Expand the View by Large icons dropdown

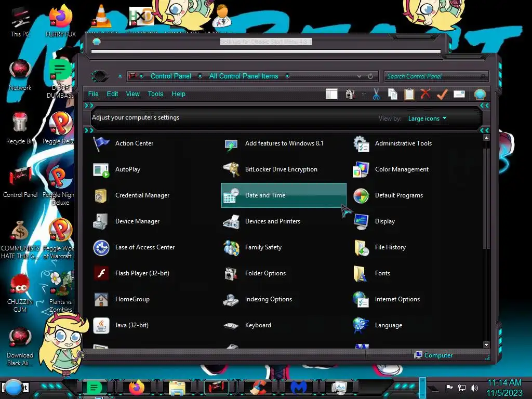[x=427, y=118]
